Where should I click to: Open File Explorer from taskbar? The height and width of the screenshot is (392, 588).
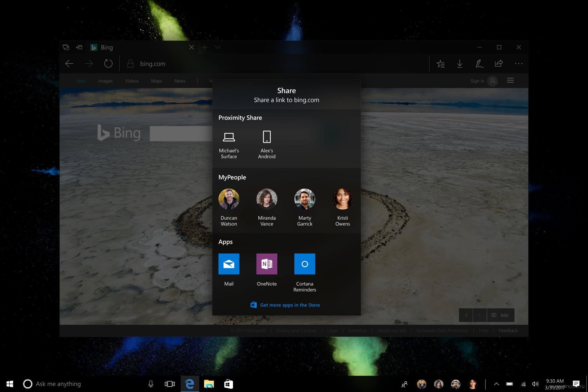209,384
